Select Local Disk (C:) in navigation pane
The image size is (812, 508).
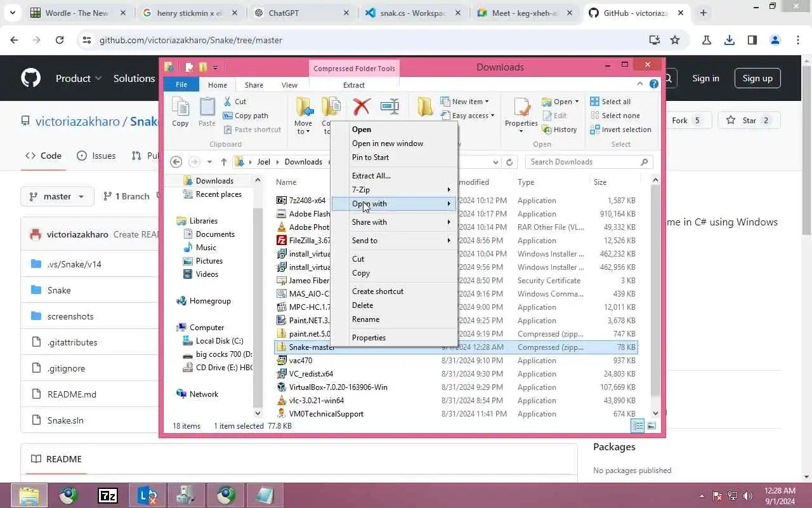219,341
